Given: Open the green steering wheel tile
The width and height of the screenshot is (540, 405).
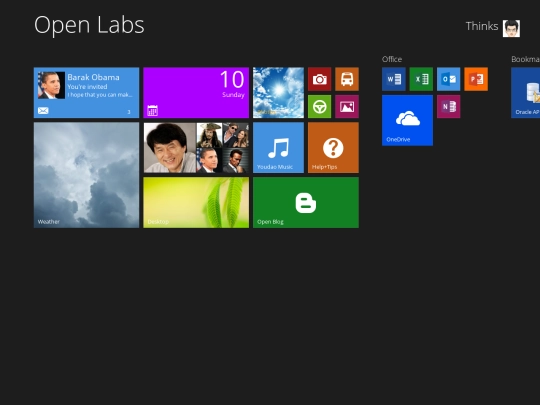Looking at the screenshot, I should tap(320, 107).
